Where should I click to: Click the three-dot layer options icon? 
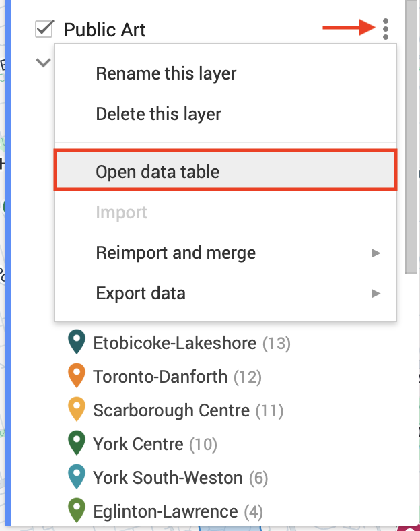pyautogui.click(x=385, y=29)
